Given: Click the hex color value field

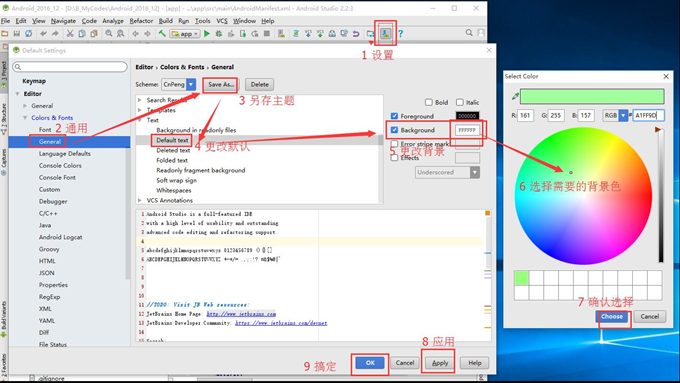Looking at the screenshot, I should [x=648, y=115].
